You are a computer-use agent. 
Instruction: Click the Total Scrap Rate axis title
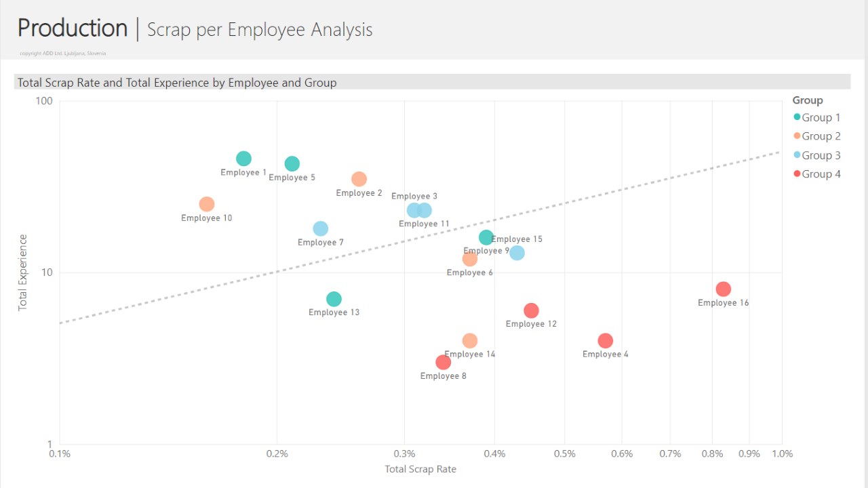tap(420, 469)
